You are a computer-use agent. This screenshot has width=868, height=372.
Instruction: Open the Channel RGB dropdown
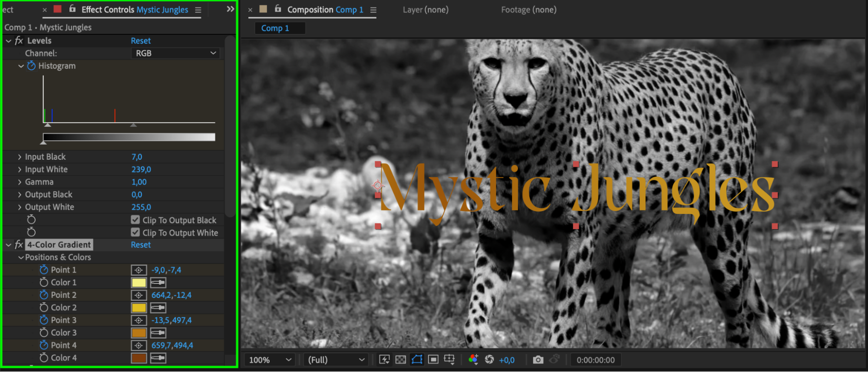click(x=175, y=53)
